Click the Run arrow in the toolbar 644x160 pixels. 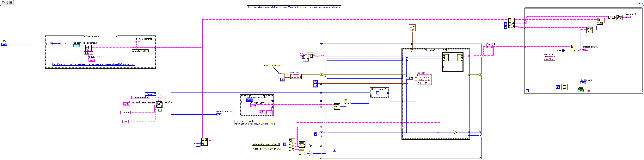click(7, 3)
